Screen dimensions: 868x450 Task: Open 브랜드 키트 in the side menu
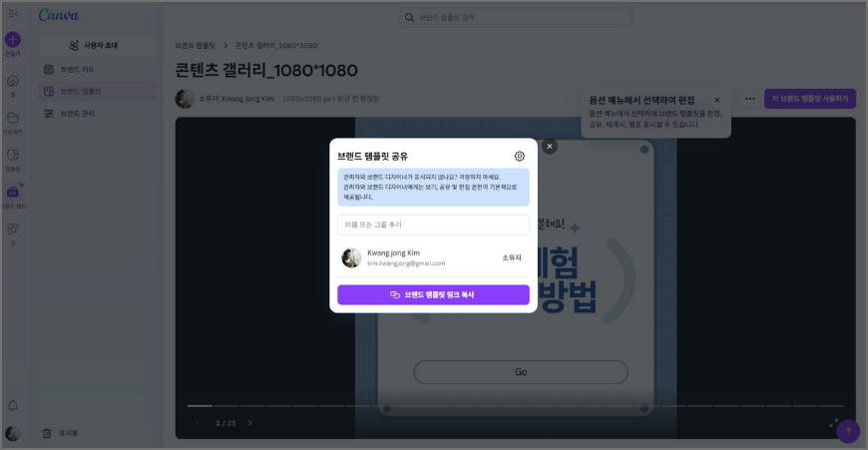coord(97,69)
